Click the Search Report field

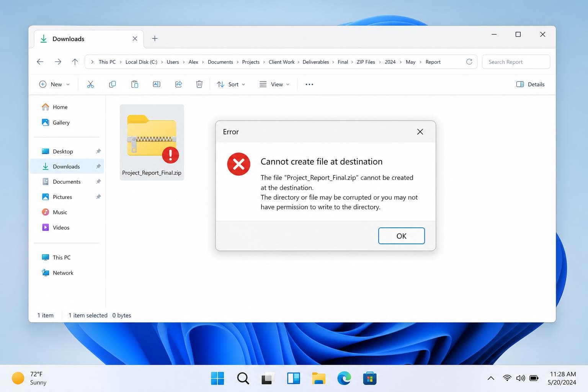[x=516, y=62]
